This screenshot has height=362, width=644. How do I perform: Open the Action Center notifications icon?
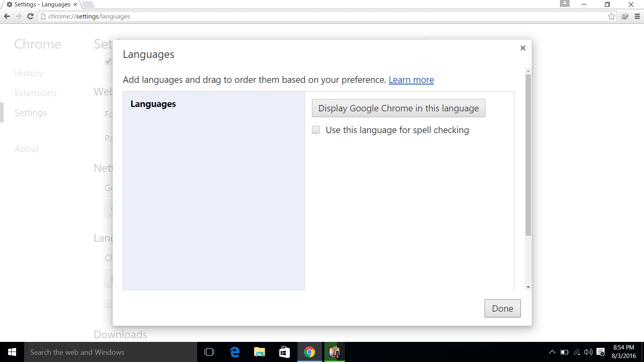coord(601,352)
